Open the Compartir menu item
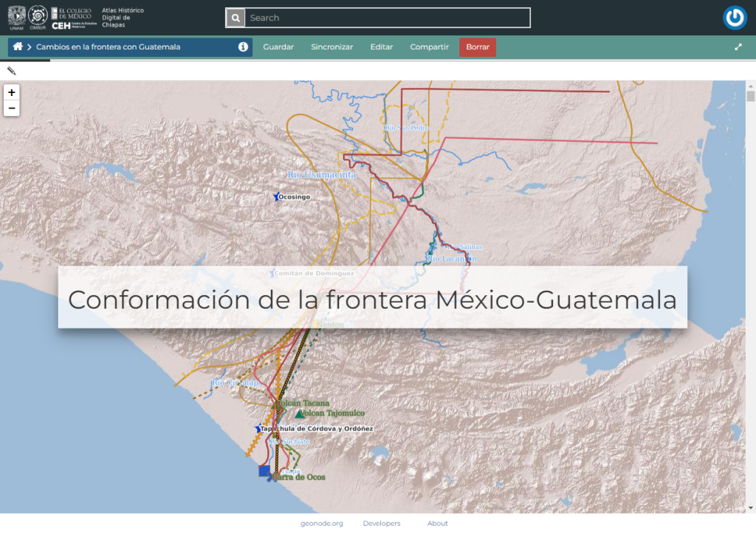Screen dimensions: 756x533 point(429,47)
